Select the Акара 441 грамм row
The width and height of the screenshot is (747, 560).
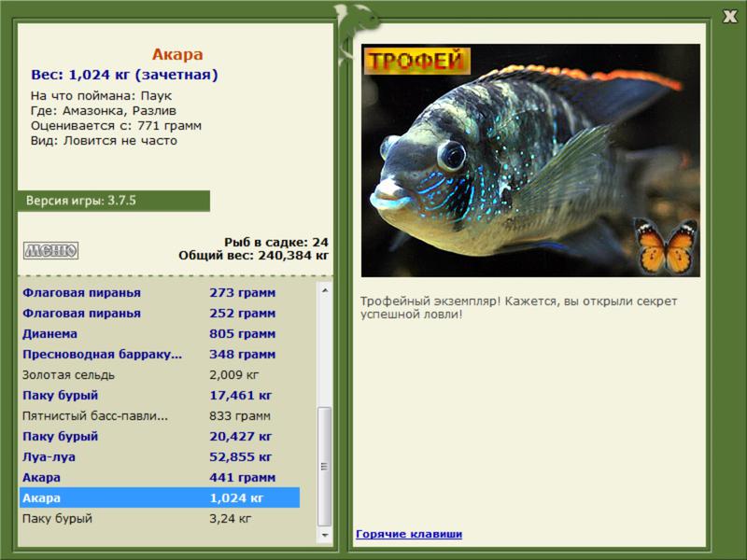(x=160, y=477)
